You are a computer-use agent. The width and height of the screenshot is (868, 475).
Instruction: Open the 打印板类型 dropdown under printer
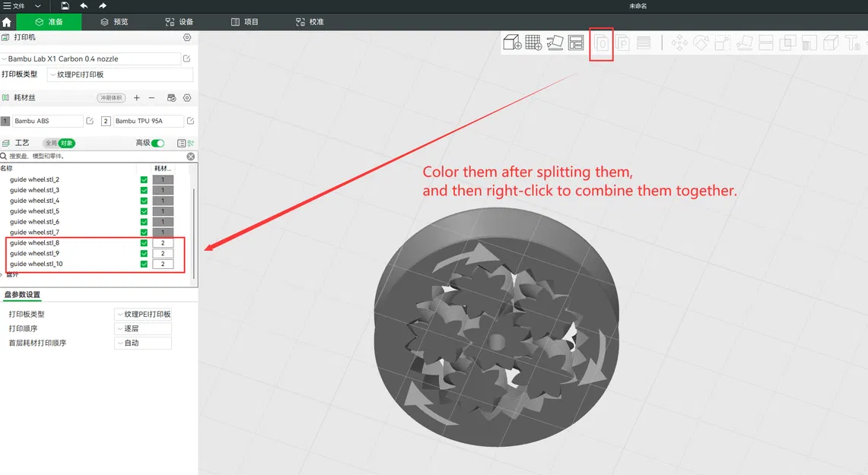tap(120, 74)
